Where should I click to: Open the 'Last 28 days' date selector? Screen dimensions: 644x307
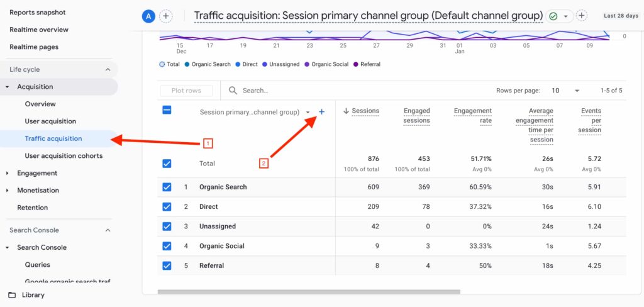[x=621, y=16]
